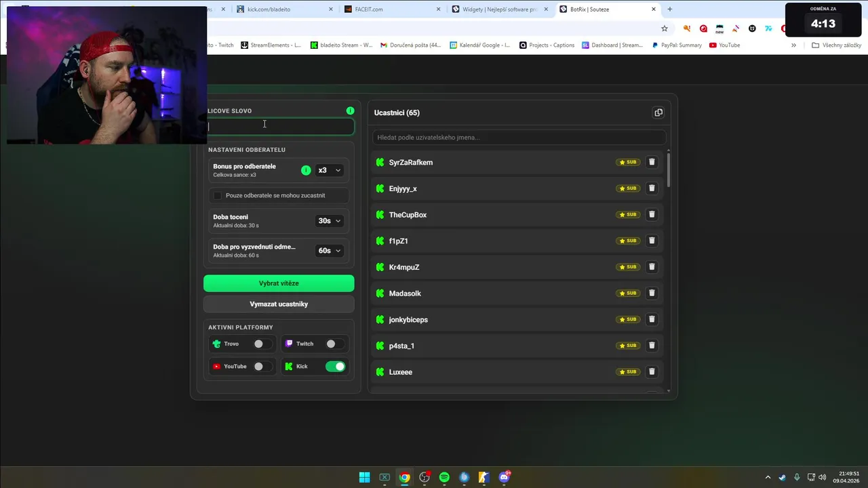Open the Vsechny zalozky bookmarks folder
The width and height of the screenshot is (868, 488).
click(x=837, y=45)
